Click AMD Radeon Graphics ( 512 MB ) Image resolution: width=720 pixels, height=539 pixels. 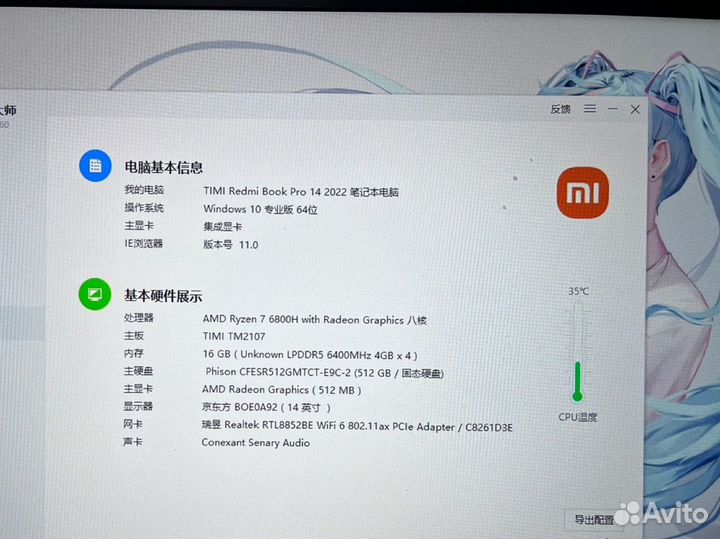coord(282,390)
